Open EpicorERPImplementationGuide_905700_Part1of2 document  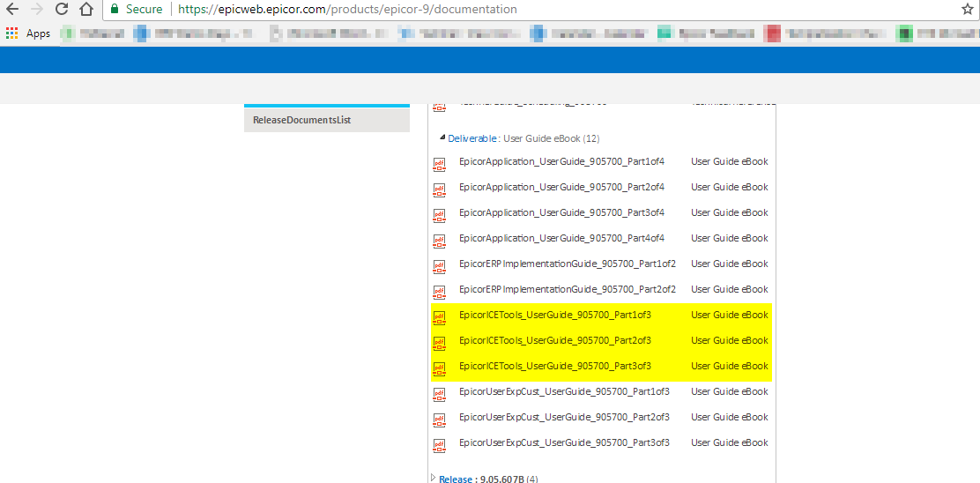(x=568, y=264)
